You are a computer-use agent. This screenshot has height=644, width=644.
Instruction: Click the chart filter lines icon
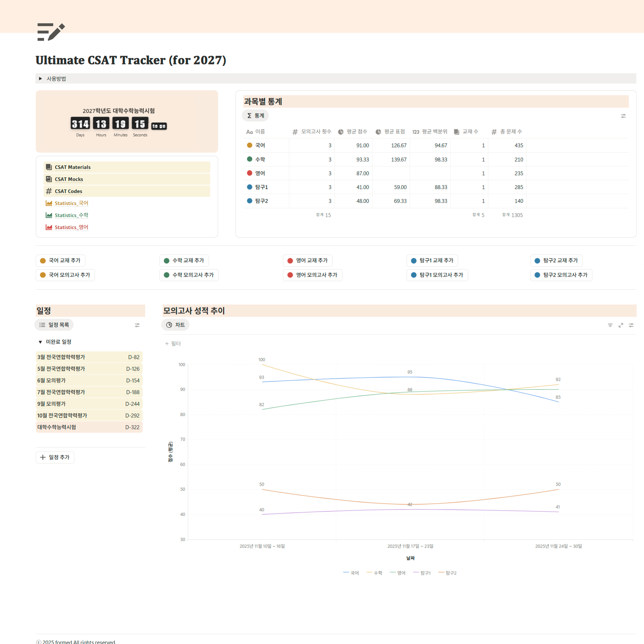point(610,325)
